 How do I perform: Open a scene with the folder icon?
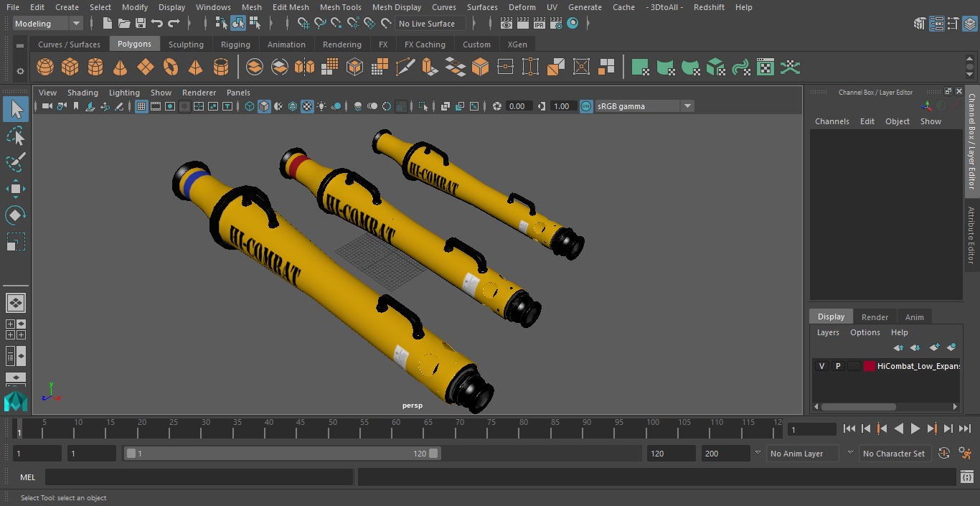tap(124, 24)
